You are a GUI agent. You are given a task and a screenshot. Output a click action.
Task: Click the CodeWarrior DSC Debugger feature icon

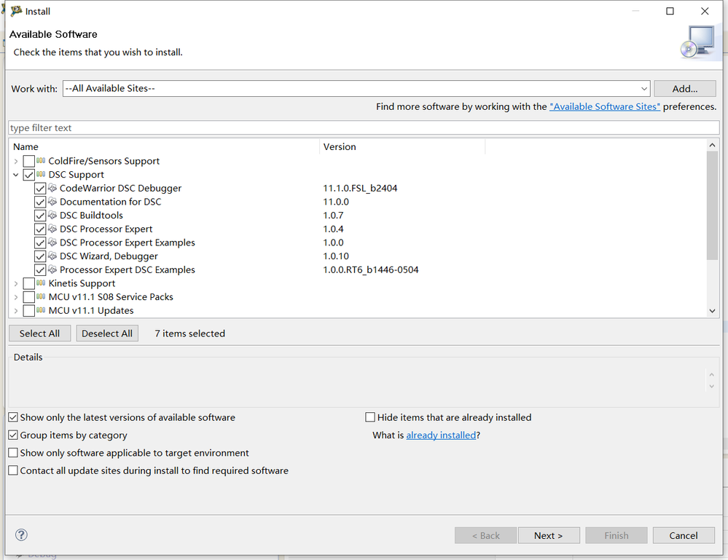[52, 189]
